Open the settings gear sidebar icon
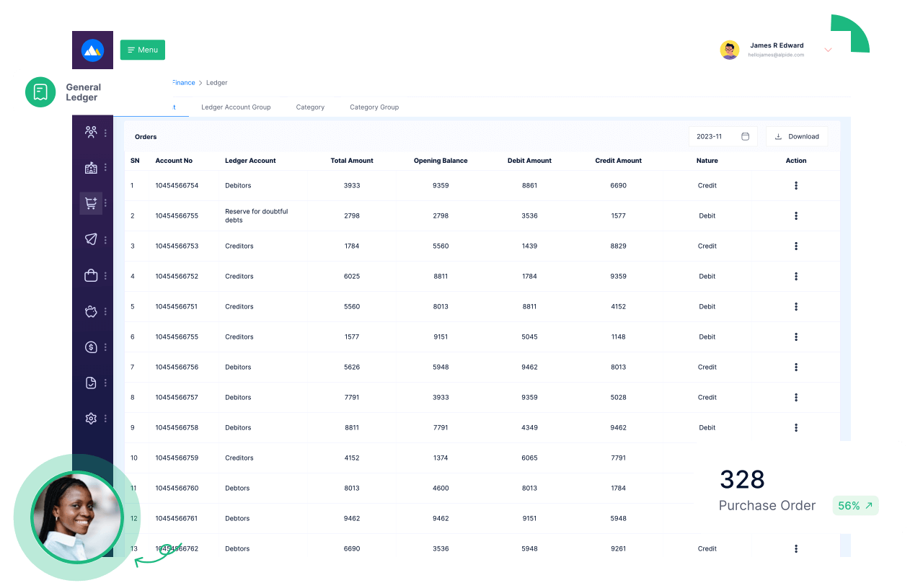The height and width of the screenshot is (588, 923). click(x=91, y=418)
